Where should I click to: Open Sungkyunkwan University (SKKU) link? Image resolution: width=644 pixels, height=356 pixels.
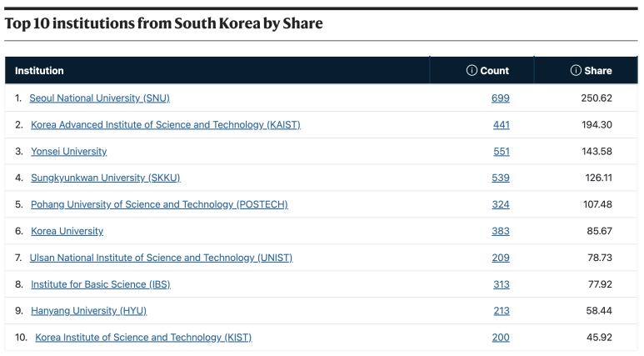click(106, 178)
